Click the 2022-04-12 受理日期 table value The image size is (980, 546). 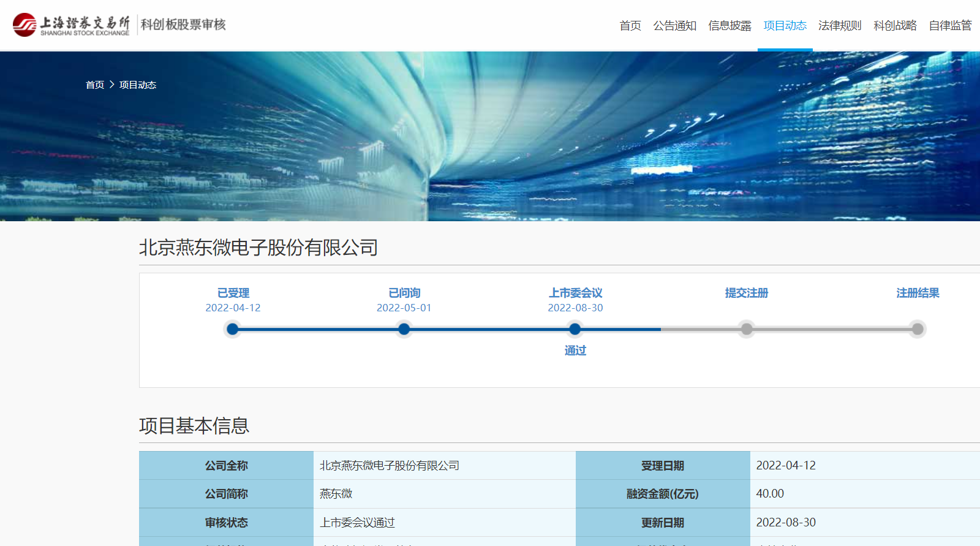[x=786, y=466]
